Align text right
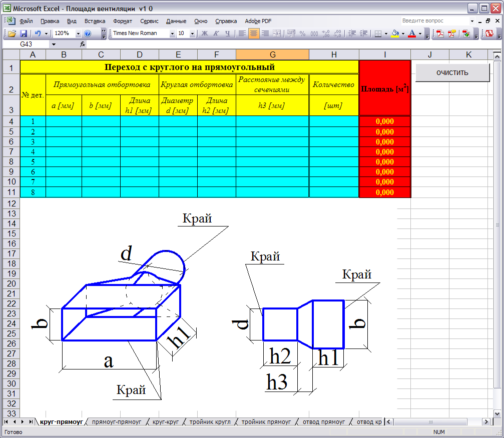Viewport: 504px width, 438px height. pyautogui.click(x=265, y=33)
